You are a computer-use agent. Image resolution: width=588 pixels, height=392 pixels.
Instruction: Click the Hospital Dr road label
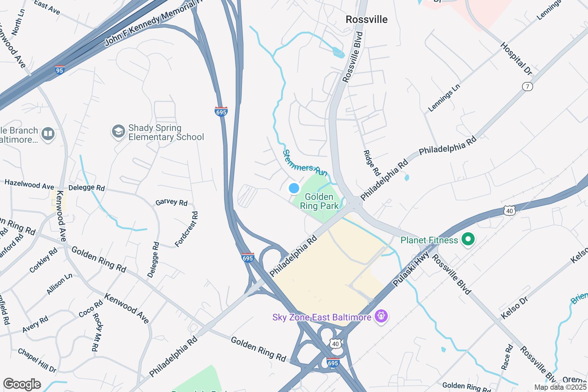[x=516, y=59]
